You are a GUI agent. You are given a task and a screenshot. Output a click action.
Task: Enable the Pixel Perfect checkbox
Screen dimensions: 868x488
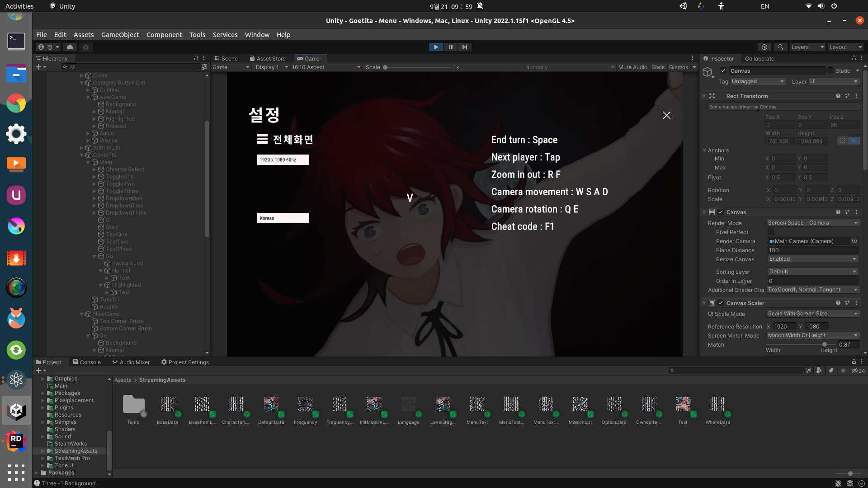pyautogui.click(x=770, y=232)
